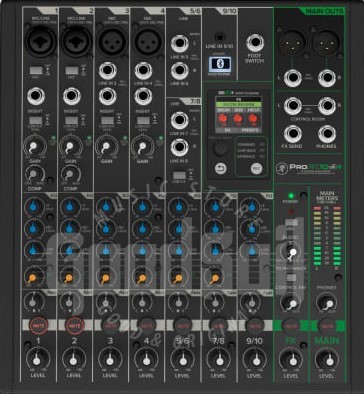Click channel 1 GAIN knob
This screenshot has width=364, height=394.
[34, 146]
